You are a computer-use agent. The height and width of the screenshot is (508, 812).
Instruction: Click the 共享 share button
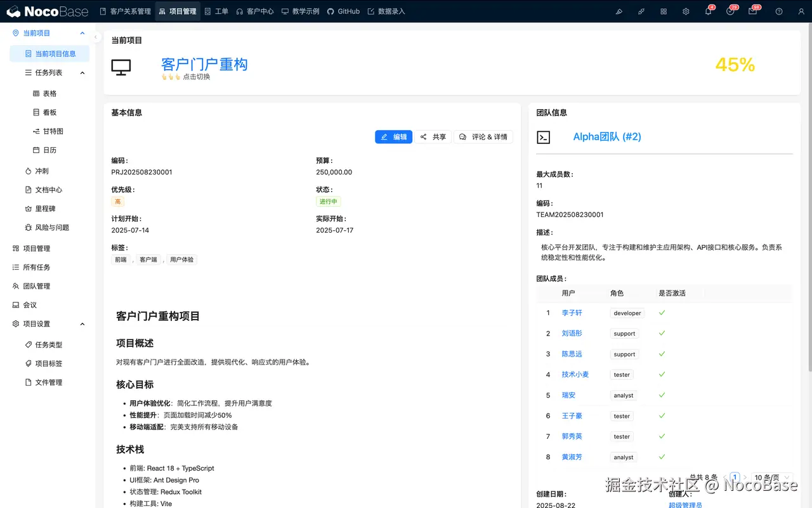(433, 136)
